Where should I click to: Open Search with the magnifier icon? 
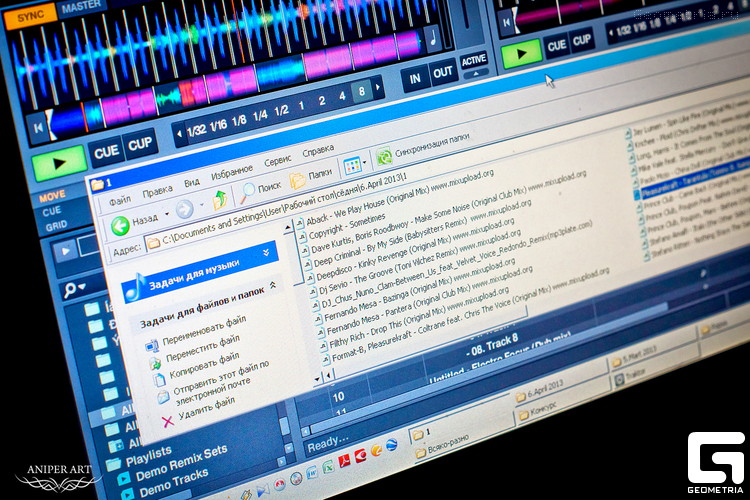click(x=247, y=191)
